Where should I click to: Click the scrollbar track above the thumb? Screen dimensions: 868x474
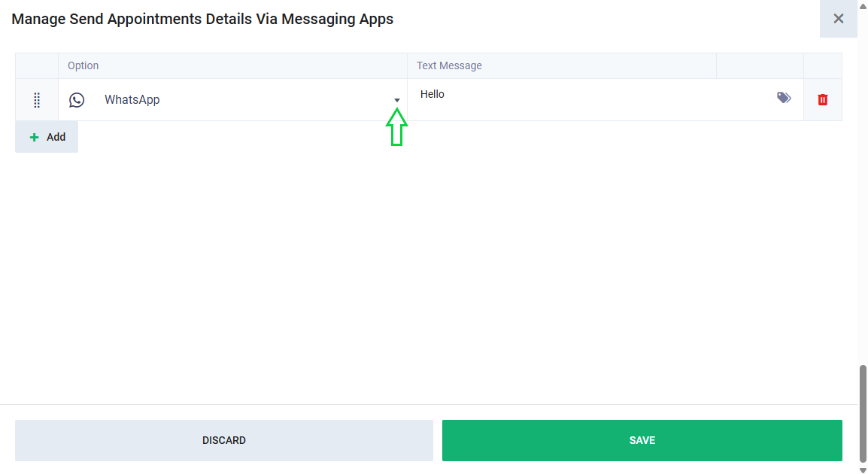point(863,188)
